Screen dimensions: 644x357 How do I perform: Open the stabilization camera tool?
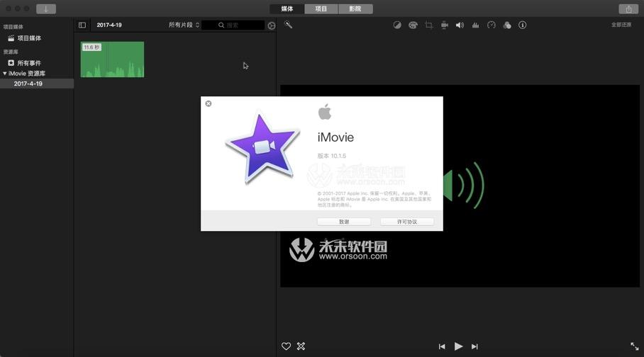(x=445, y=25)
